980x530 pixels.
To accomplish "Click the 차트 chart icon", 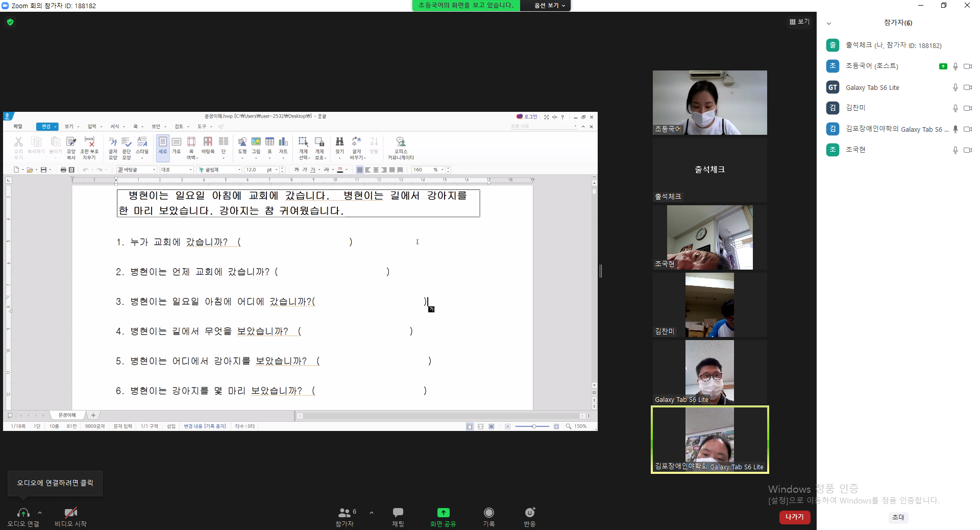I will 283,146.
